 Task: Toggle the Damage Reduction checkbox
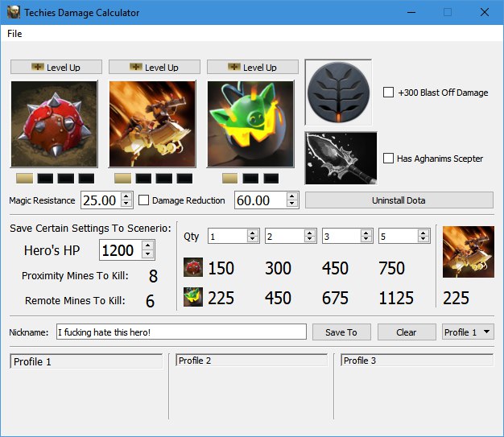pos(144,200)
